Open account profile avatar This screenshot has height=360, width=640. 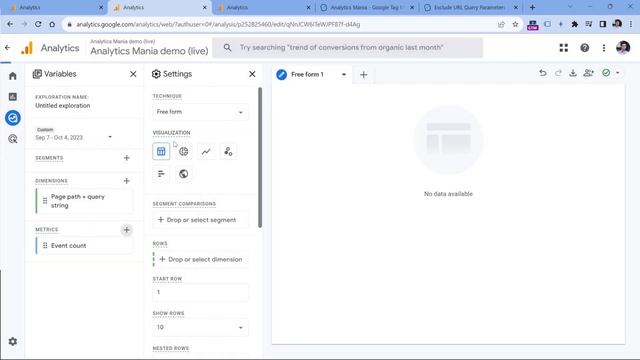[x=623, y=48]
